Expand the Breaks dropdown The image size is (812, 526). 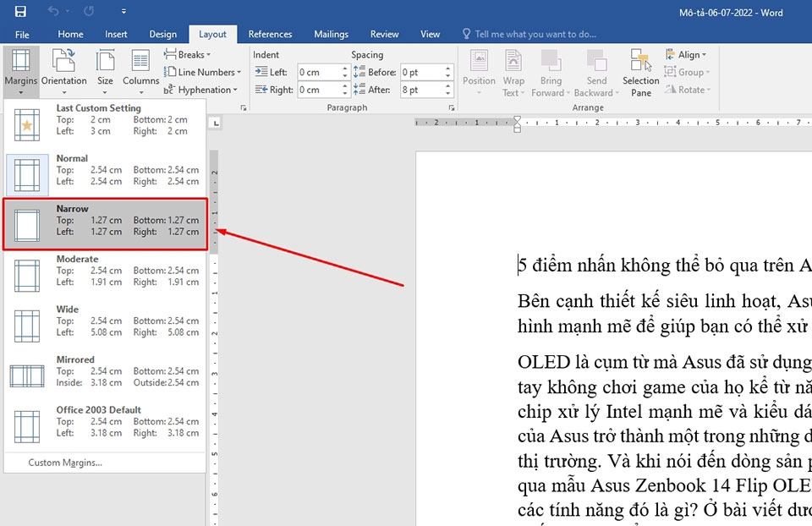tap(188, 54)
